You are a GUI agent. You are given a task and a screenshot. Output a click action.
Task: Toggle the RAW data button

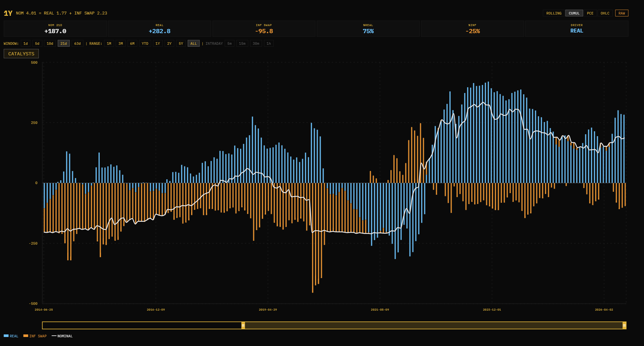point(621,13)
